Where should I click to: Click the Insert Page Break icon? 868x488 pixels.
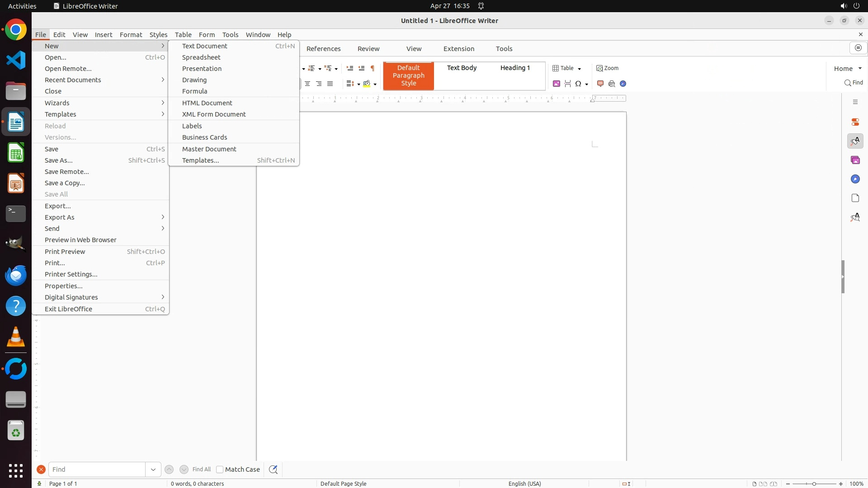coord(568,84)
